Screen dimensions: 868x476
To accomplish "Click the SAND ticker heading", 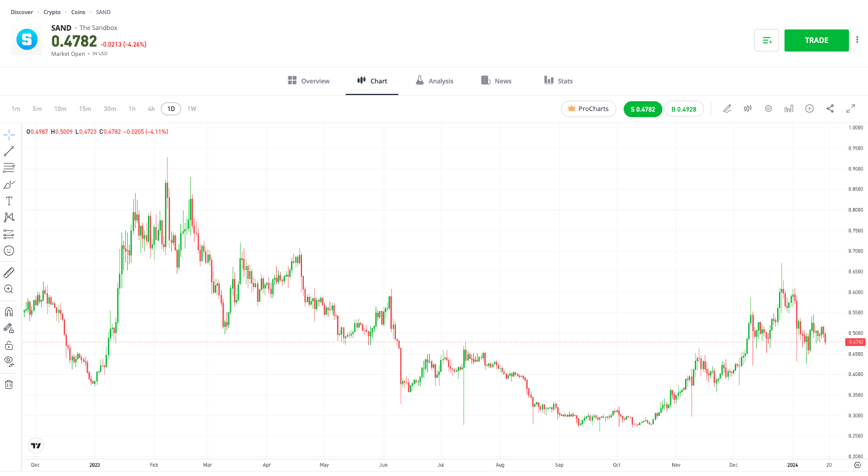I will (x=61, y=28).
